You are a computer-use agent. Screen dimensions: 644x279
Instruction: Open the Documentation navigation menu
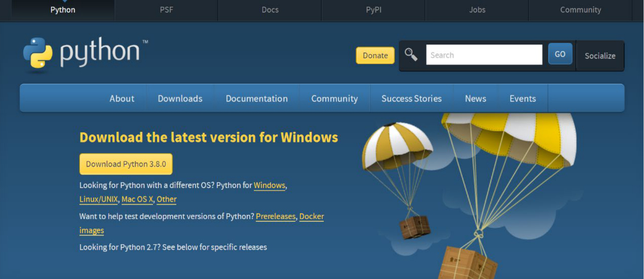[257, 99]
